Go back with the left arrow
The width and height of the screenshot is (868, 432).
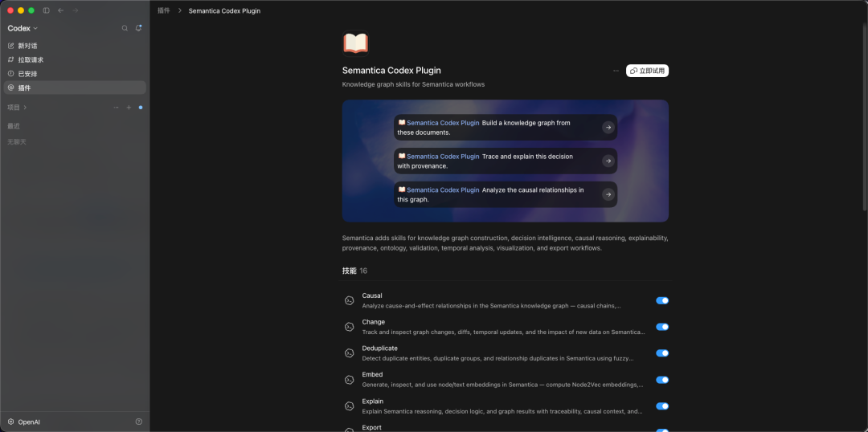tap(61, 10)
